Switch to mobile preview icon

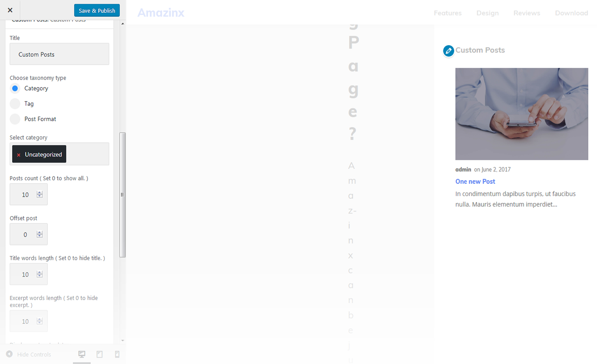(117, 354)
